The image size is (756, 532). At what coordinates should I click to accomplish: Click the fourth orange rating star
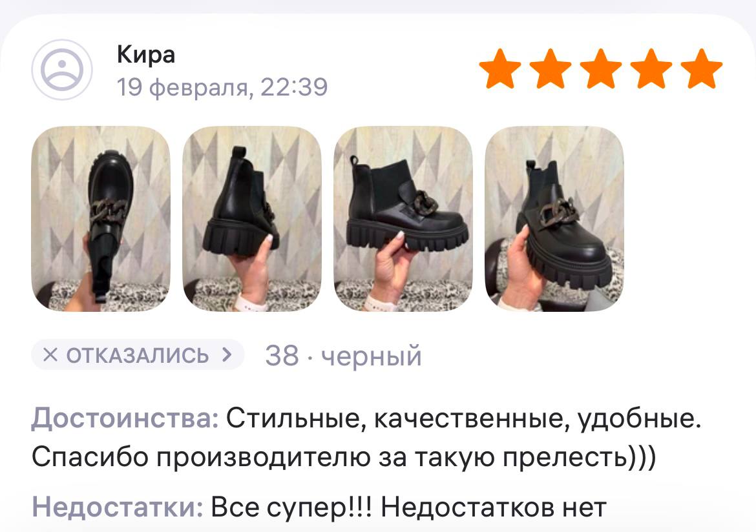651,68
